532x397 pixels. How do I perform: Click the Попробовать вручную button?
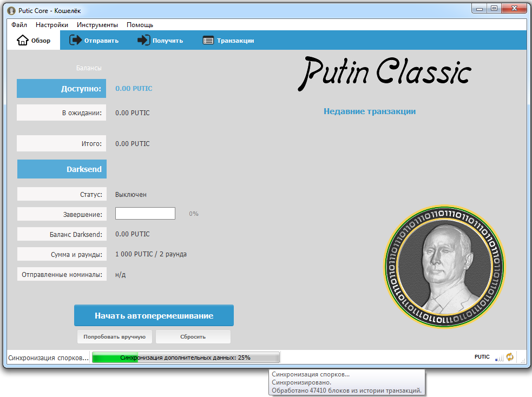click(114, 337)
